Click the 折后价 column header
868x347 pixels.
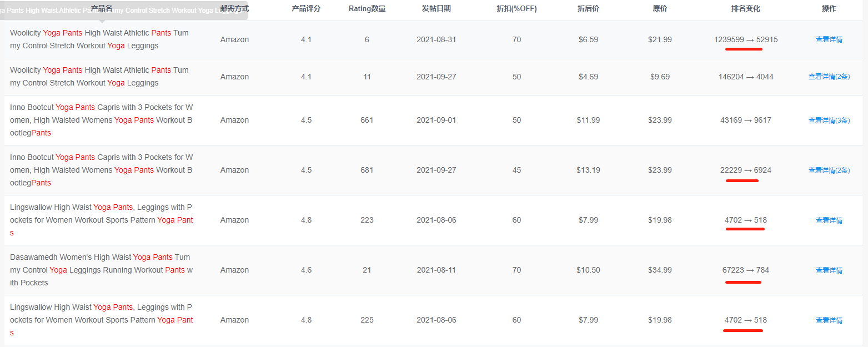[x=588, y=8]
